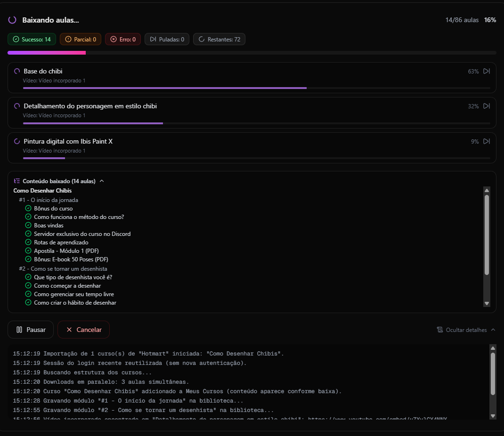The height and width of the screenshot is (436, 504).
Task: Click the 16% overall percentage
Action: point(490,20)
